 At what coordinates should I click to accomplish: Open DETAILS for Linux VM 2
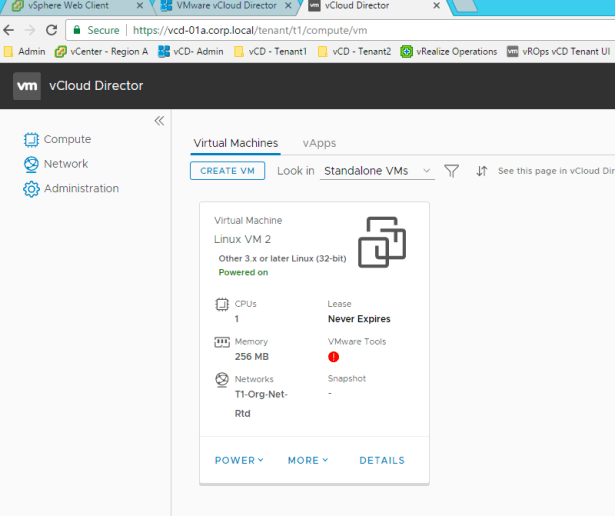(382, 461)
